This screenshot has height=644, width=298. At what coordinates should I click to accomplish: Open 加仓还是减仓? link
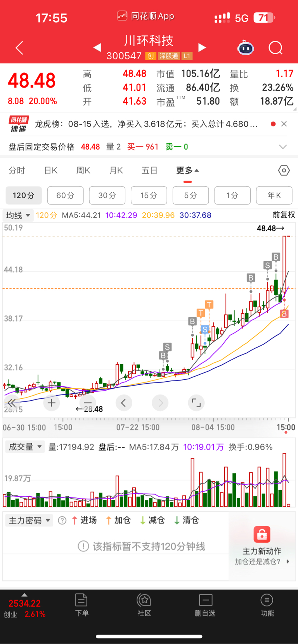tap(262, 561)
